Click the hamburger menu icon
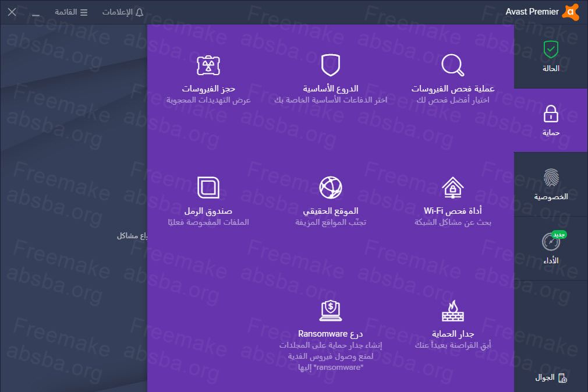588x392 pixels. [x=84, y=12]
